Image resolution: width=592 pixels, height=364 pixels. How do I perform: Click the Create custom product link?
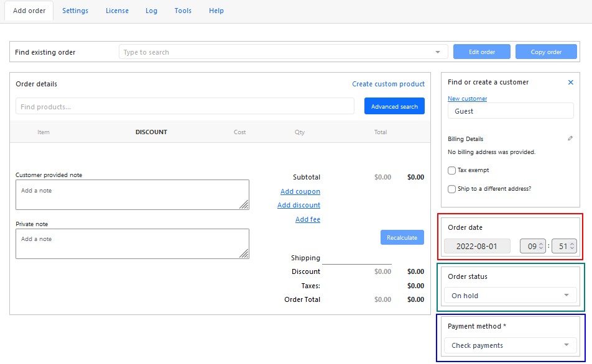(388, 84)
